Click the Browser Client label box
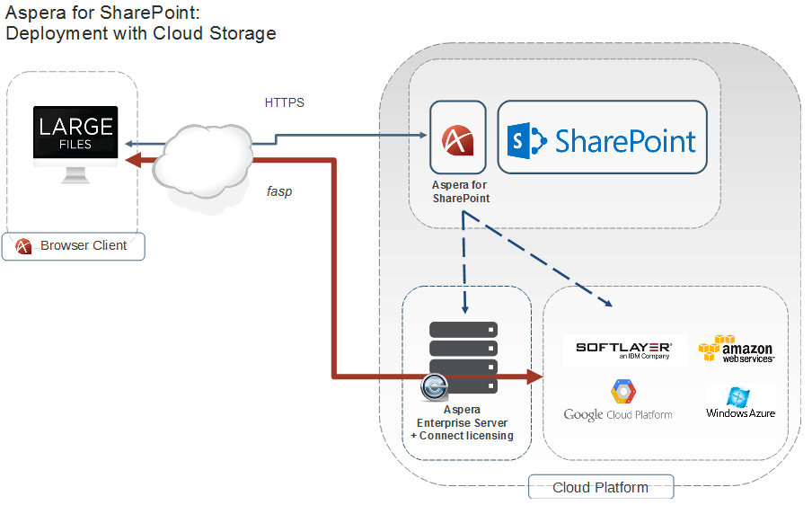Screen dimensions: 812x505 tap(74, 245)
